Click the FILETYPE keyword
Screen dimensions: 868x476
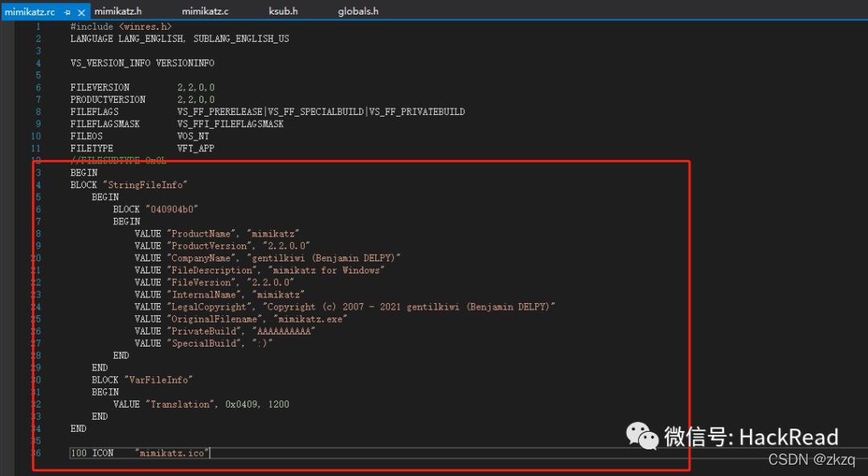(x=92, y=149)
